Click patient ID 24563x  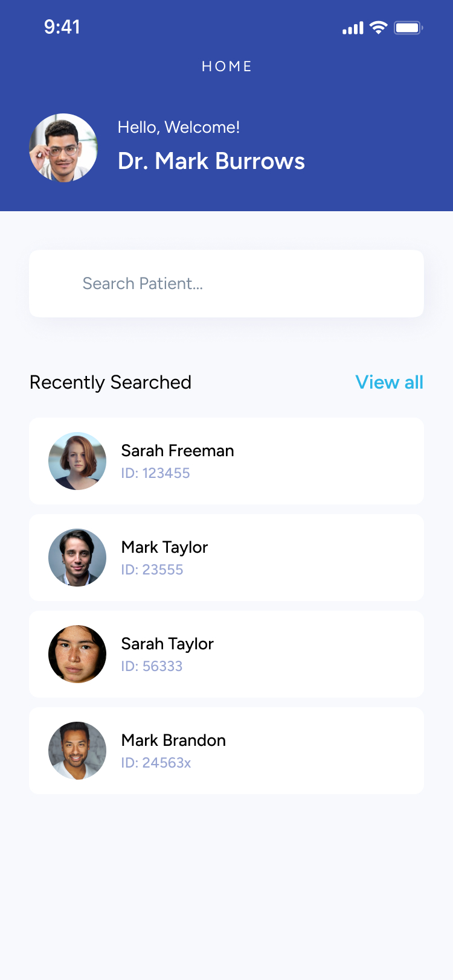coord(156,763)
